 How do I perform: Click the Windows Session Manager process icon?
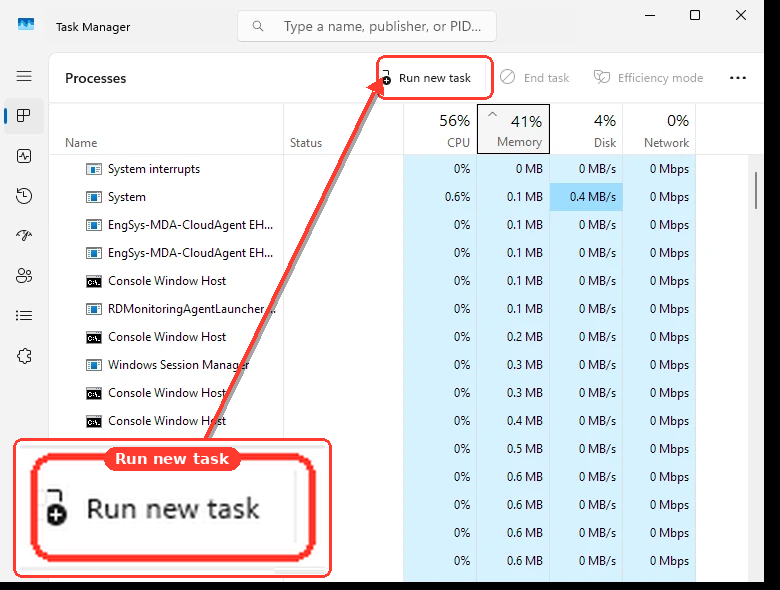pyautogui.click(x=94, y=365)
